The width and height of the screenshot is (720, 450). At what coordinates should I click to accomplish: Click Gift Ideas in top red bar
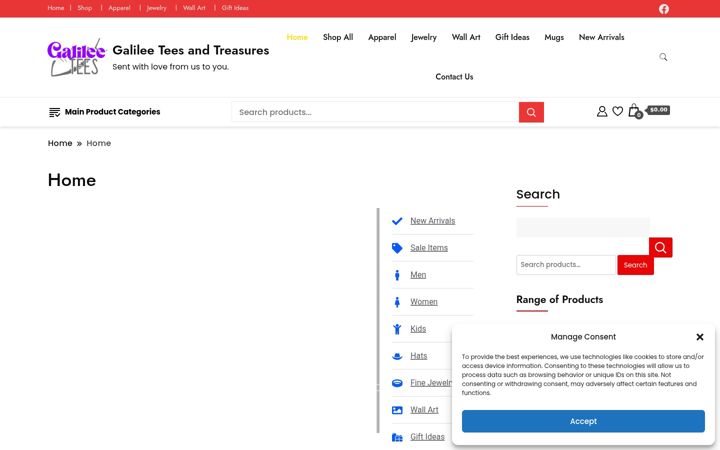[x=235, y=8]
